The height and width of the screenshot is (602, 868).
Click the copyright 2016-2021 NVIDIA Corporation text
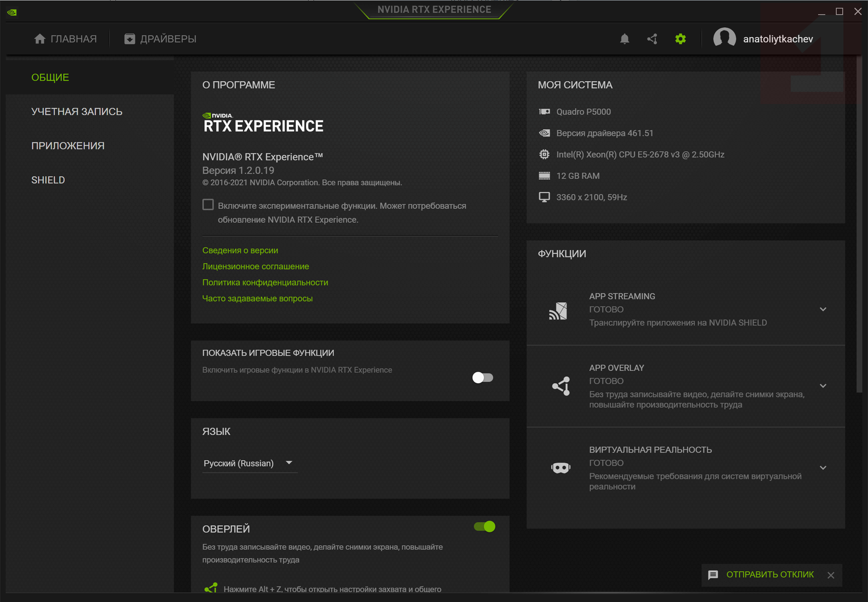(x=302, y=183)
